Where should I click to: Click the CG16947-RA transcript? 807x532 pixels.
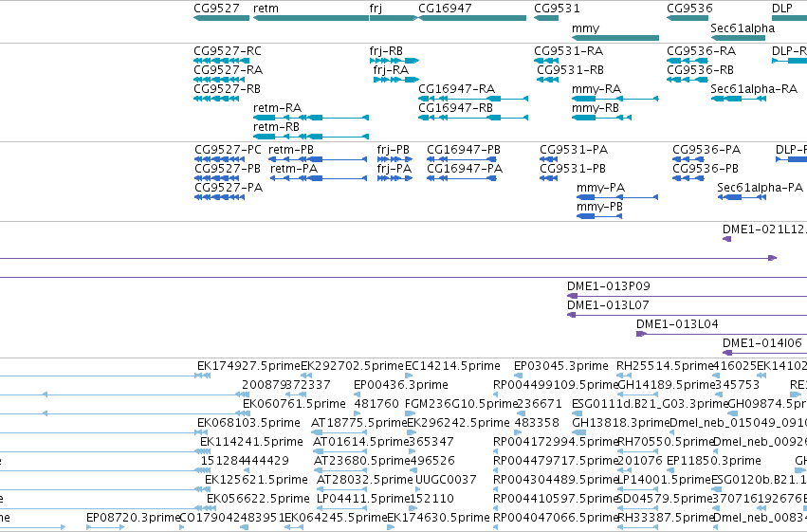[473, 99]
